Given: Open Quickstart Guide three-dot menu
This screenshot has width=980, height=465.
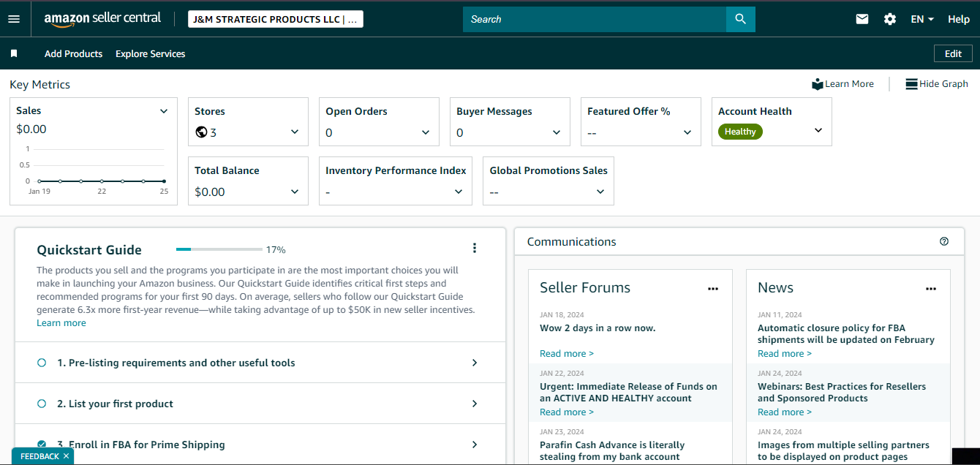Looking at the screenshot, I should tap(475, 248).
